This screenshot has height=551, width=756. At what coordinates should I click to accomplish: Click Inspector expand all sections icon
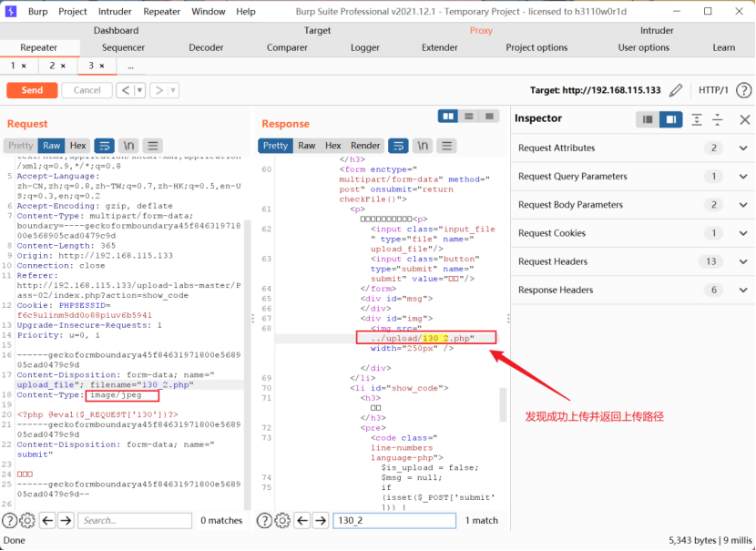pos(697,119)
